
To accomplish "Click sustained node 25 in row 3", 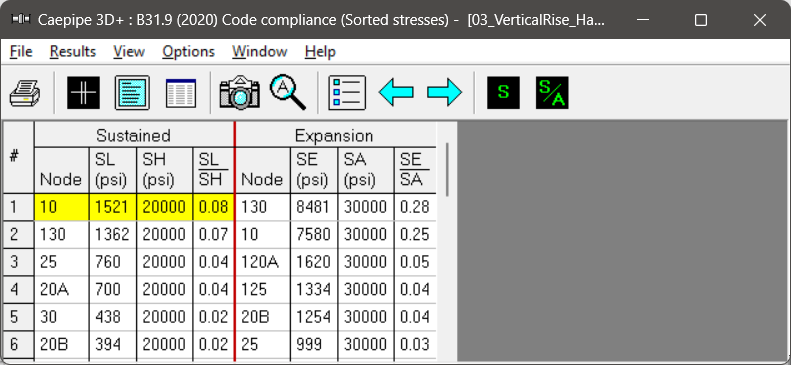I will [62, 262].
